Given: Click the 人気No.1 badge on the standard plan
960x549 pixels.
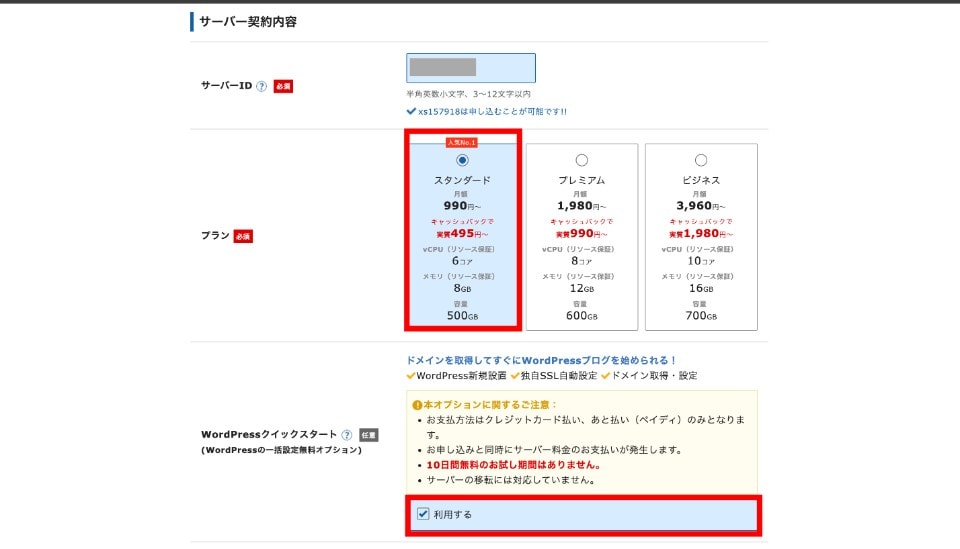Looking at the screenshot, I should (x=462, y=143).
